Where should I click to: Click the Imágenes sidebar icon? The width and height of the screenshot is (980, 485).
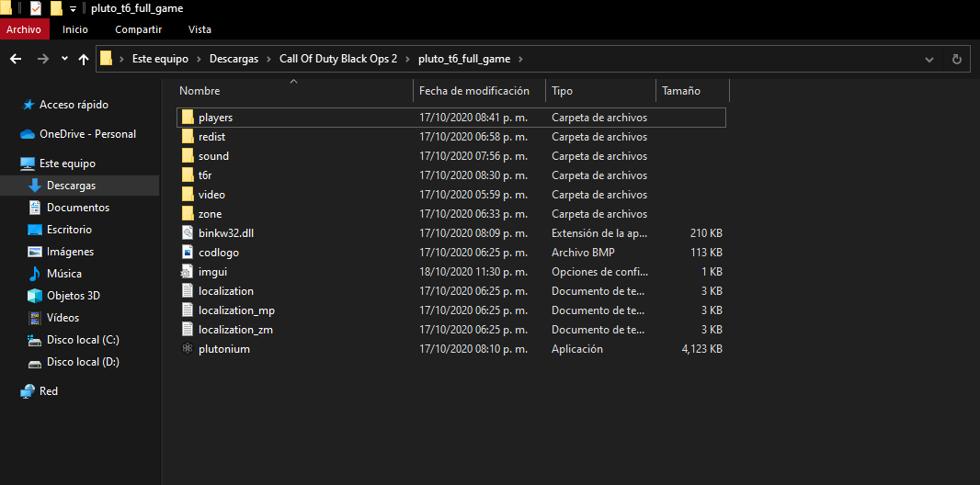click(x=35, y=252)
